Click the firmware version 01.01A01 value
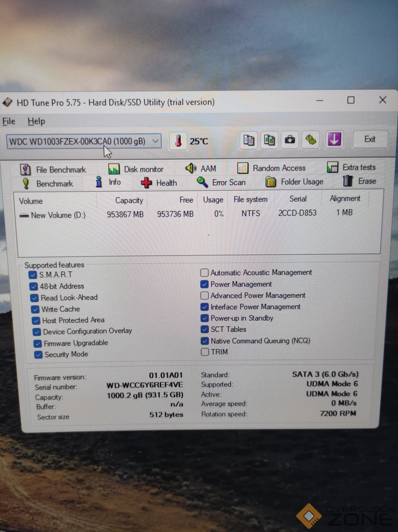The image size is (398, 532). (166, 375)
